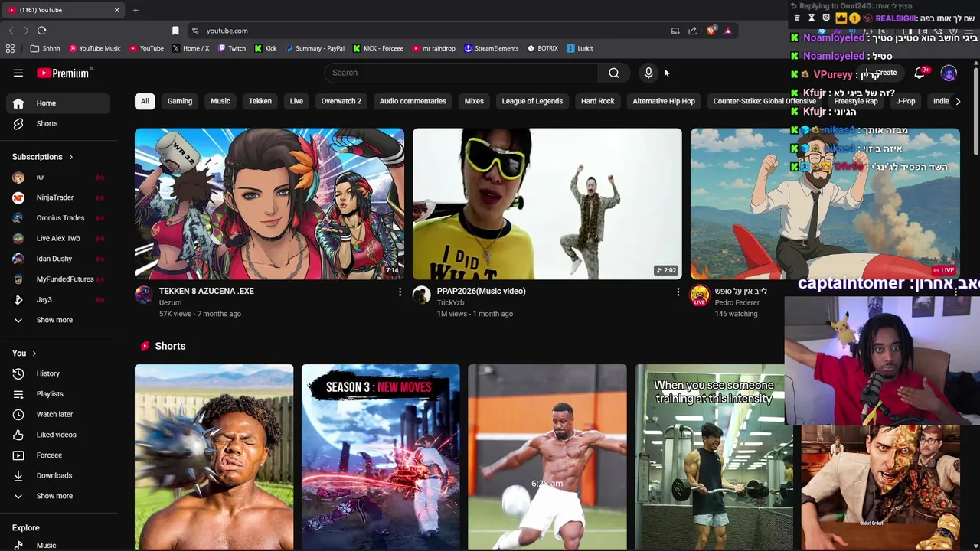Open Jay3 subscription channel
The height and width of the screenshot is (551, 980).
58,299
